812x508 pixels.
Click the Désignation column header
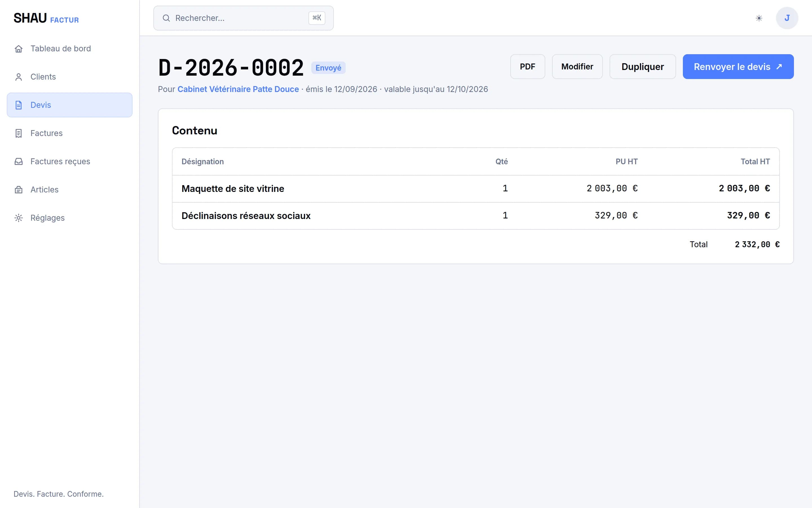(203, 162)
